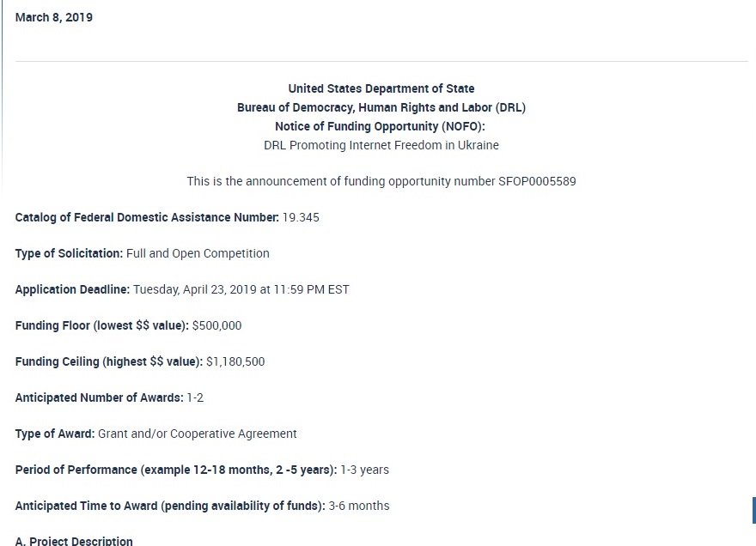Click the Application Deadline label
Viewport: 756px width, 546px height.
(x=72, y=289)
